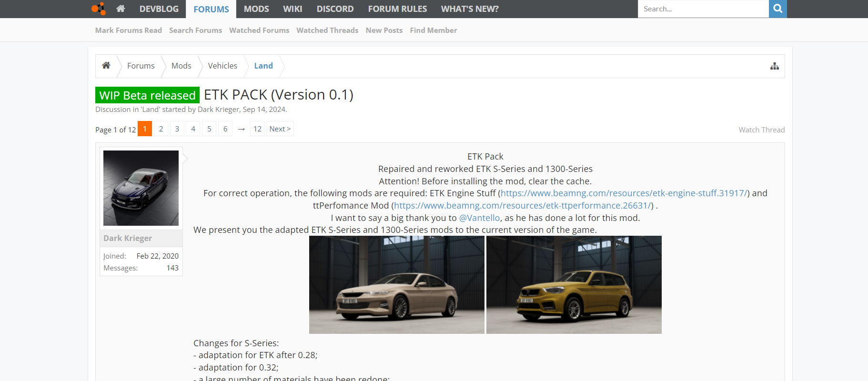The image size is (868, 381).
Task: Click the member's Messages count 143
Action: pyautogui.click(x=172, y=268)
